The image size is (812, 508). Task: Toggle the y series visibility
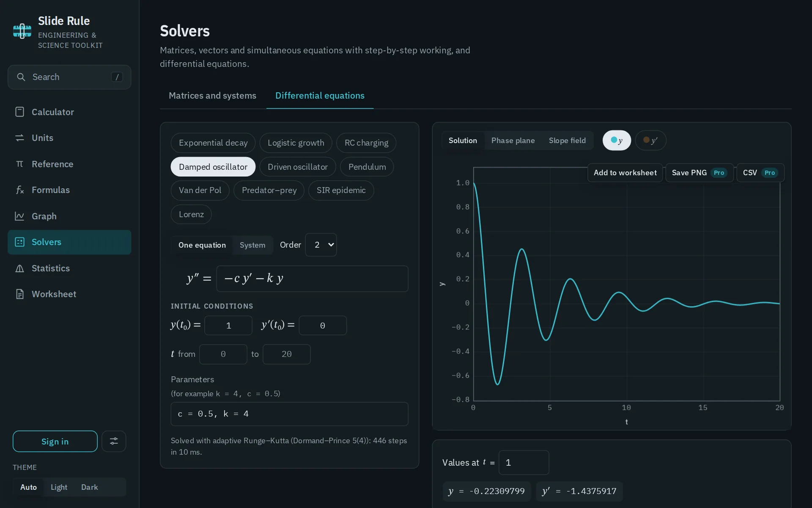pyautogui.click(x=617, y=141)
